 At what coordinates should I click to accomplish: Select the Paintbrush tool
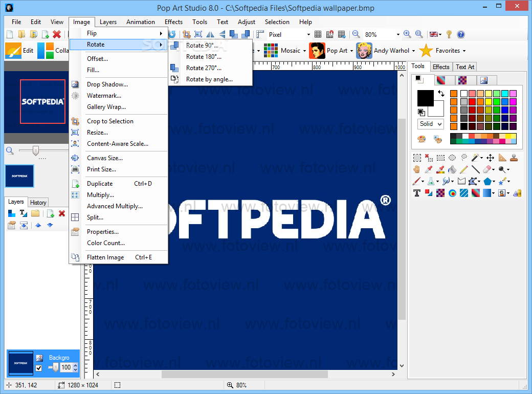click(416, 181)
